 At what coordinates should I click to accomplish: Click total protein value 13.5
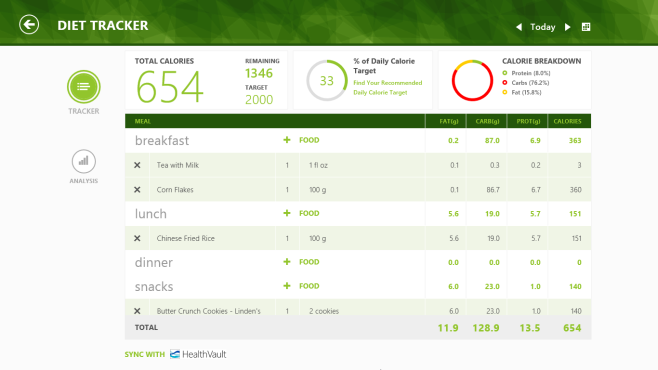coord(530,328)
